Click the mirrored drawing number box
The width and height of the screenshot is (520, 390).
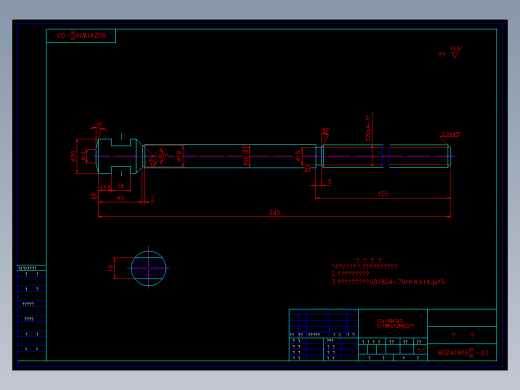(81, 36)
